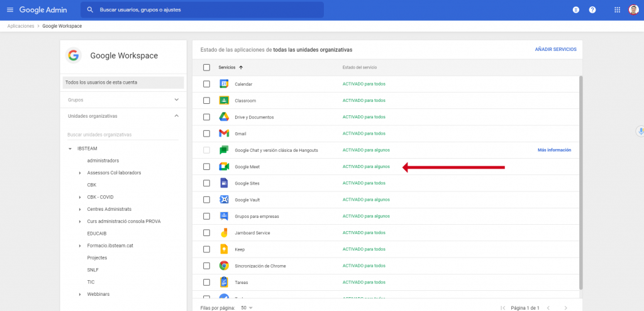Tick the Google Meet row checkbox
The width and height of the screenshot is (644, 311).
click(x=206, y=167)
